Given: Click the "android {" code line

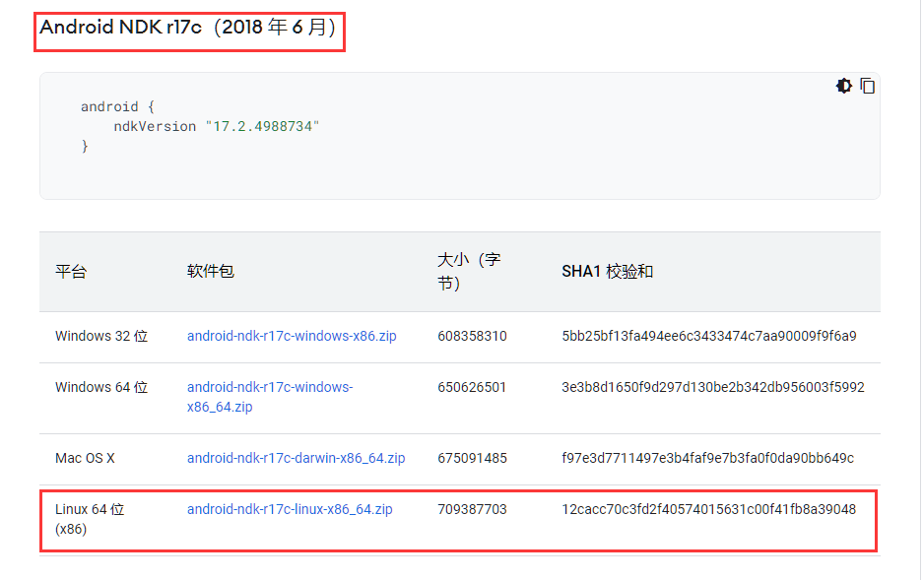Looking at the screenshot, I should [x=117, y=107].
